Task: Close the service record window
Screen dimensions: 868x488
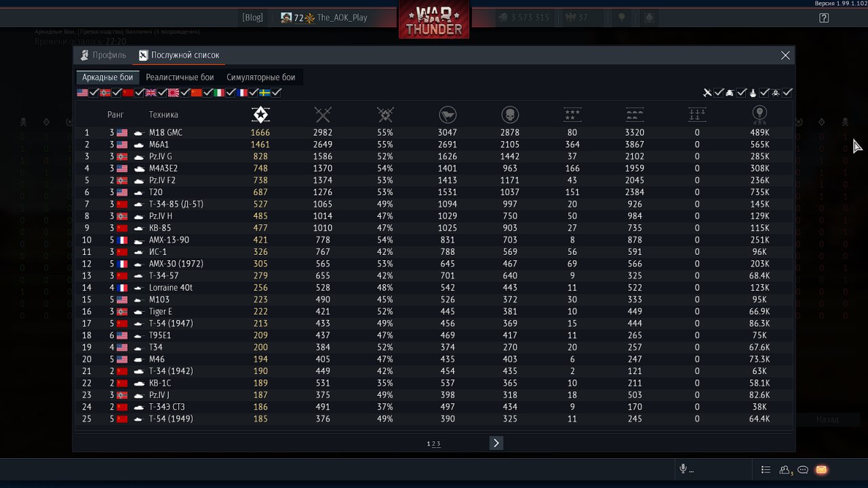Action: click(x=785, y=56)
